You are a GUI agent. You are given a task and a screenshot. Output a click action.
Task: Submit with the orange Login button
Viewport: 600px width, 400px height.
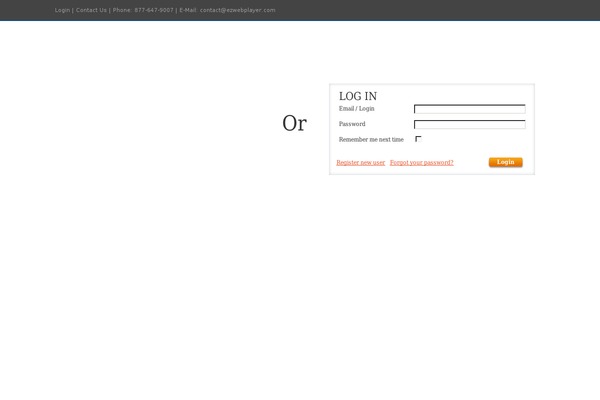[505, 162]
